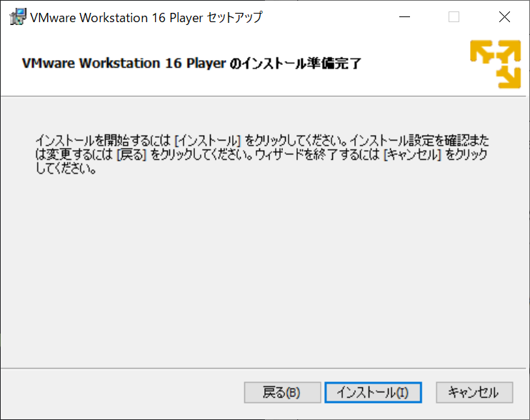
Task: Click the yellow VMware arrows logo
Action: [x=495, y=64]
